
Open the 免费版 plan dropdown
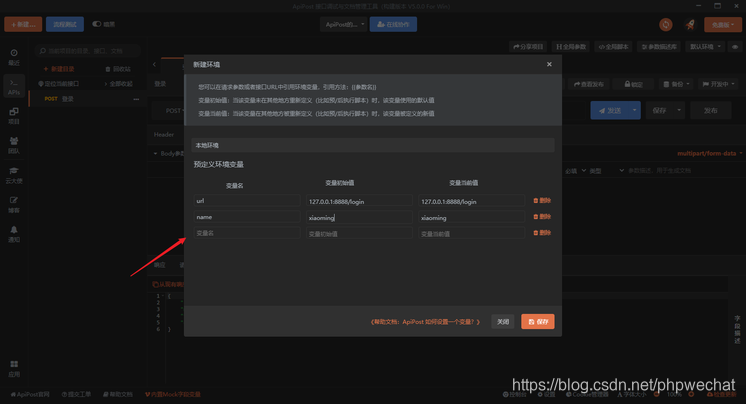click(x=723, y=25)
